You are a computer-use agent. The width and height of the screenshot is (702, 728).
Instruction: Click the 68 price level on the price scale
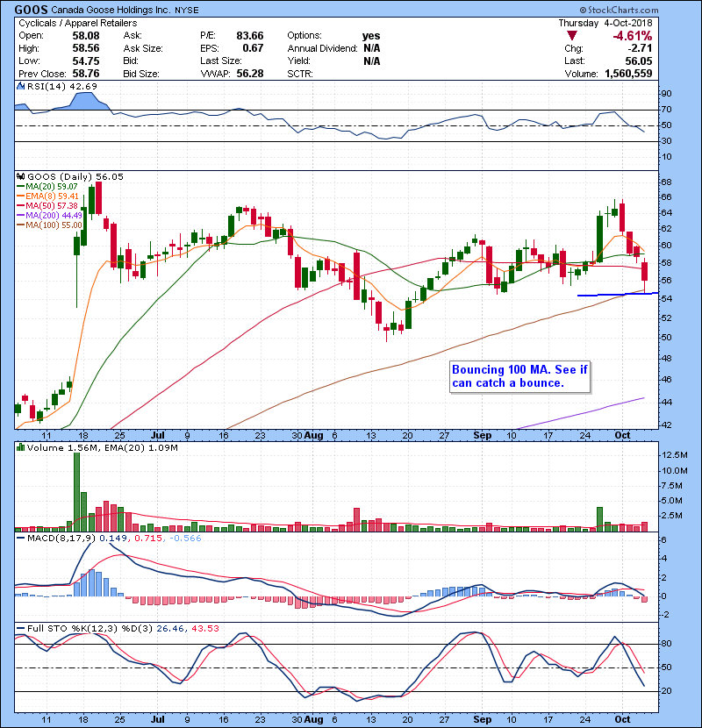666,182
